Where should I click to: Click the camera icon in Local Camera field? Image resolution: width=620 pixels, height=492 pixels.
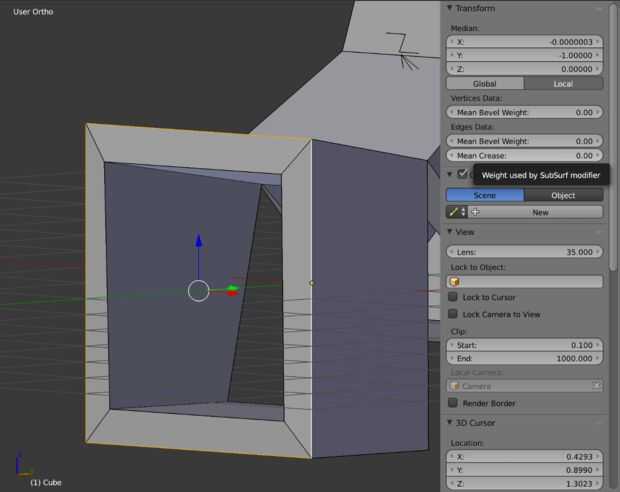click(455, 386)
